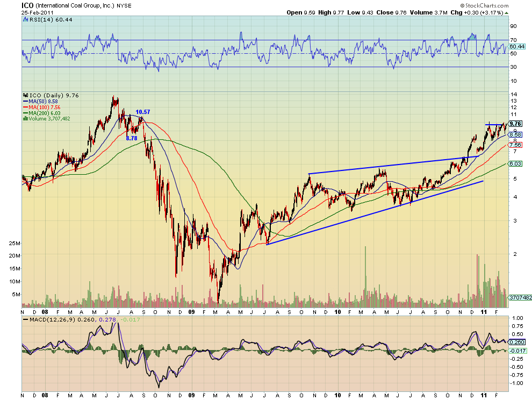This screenshot has height=400, width=532.
Task: Click the 5M volume axis label
Action: [x=16, y=295]
